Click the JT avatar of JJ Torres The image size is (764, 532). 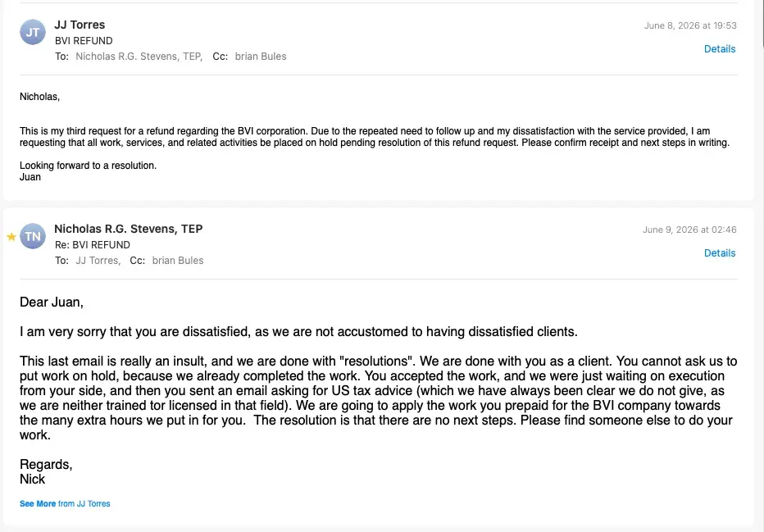point(33,32)
